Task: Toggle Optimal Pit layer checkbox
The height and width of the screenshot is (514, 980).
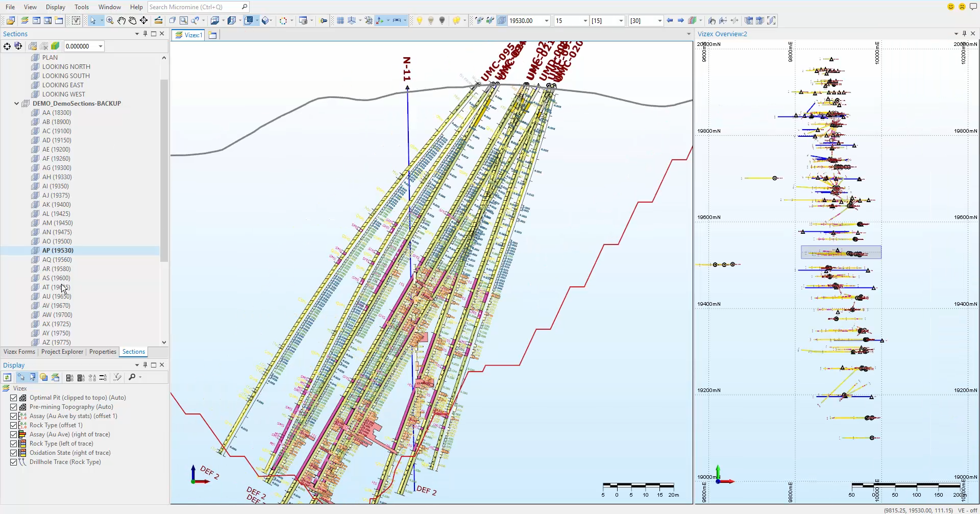Action: click(x=14, y=398)
